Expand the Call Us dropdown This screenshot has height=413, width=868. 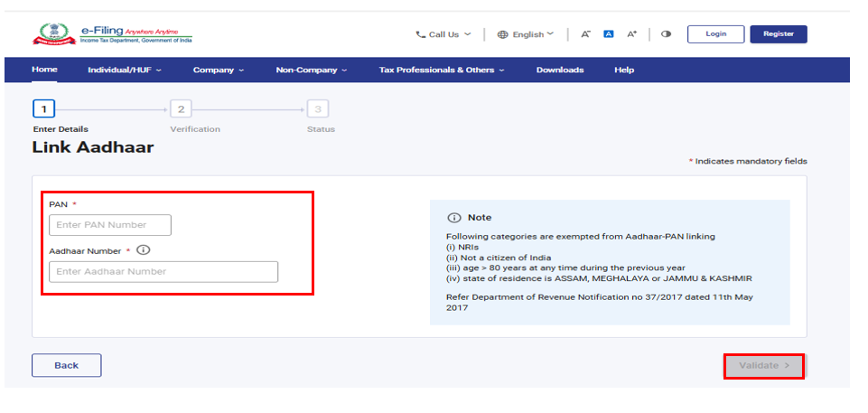click(x=443, y=34)
